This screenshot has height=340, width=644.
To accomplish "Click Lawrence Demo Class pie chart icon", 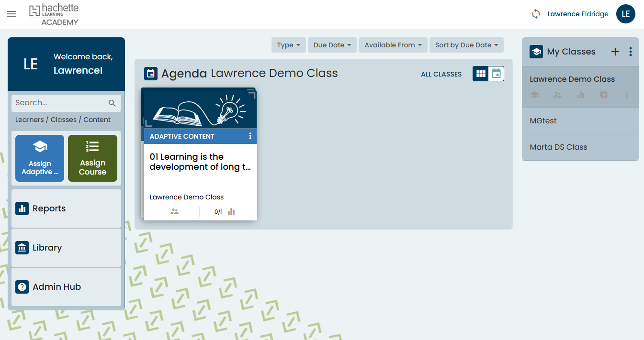I will pyautogui.click(x=604, y=95).
